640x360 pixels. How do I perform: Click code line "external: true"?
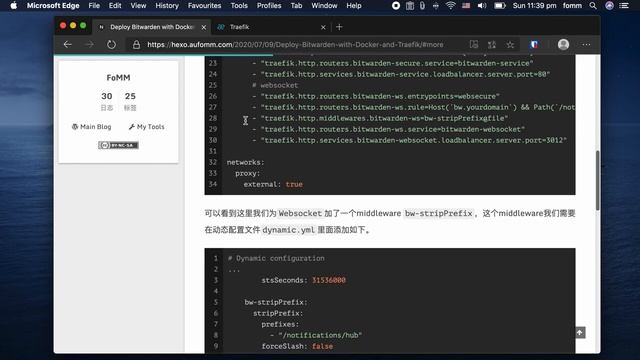(x=273, y=184)
